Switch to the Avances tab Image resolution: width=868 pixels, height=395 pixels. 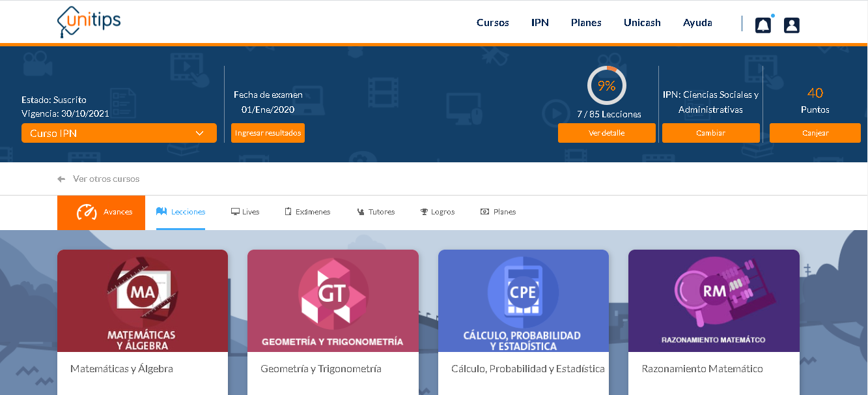click(101, 212)
